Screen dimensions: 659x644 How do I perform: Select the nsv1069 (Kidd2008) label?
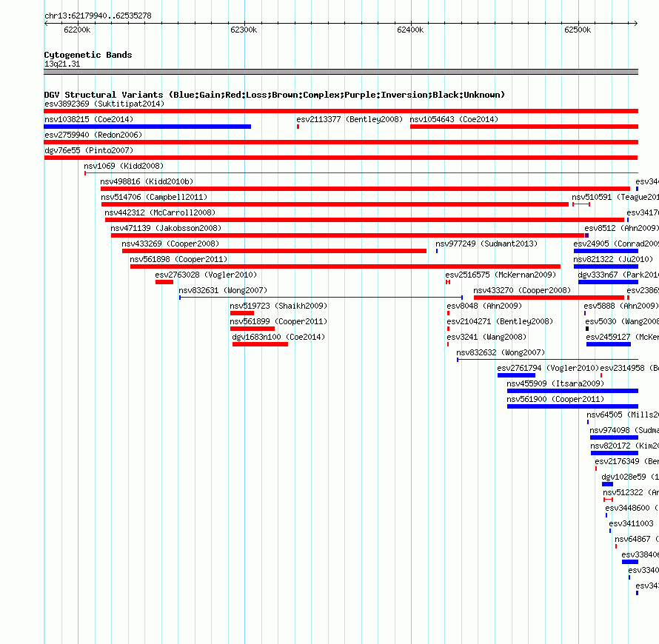[124, 166]
